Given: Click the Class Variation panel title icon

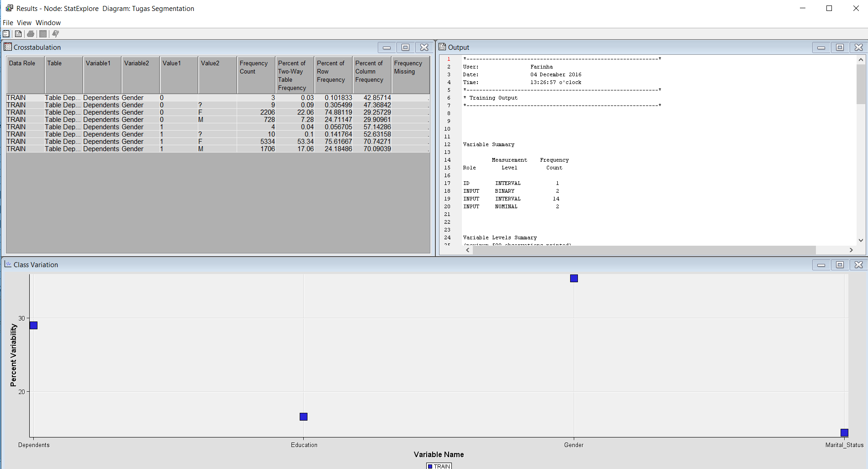Looking at the screenshot, I should point(8,264).
